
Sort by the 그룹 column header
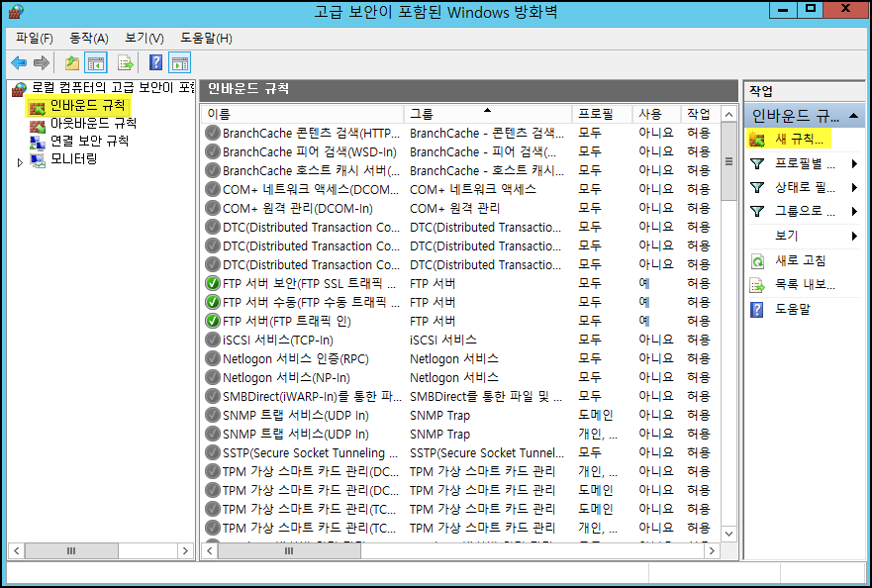(488, 114)
